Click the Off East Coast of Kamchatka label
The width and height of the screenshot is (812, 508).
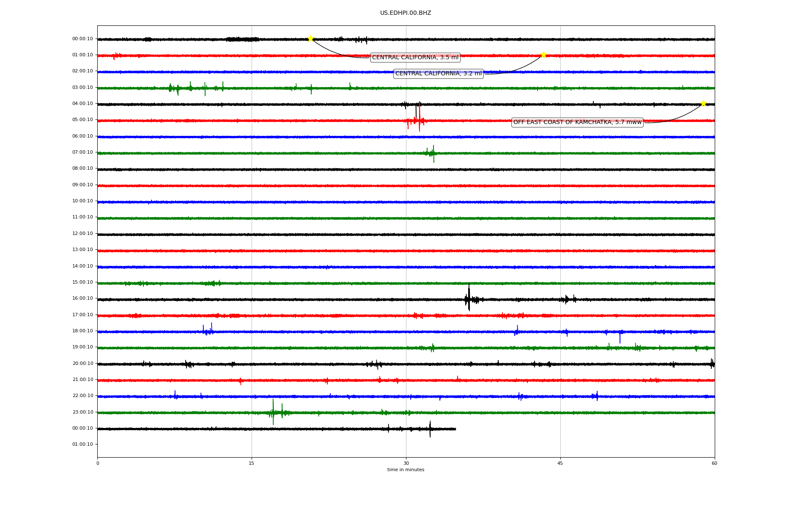577,122
